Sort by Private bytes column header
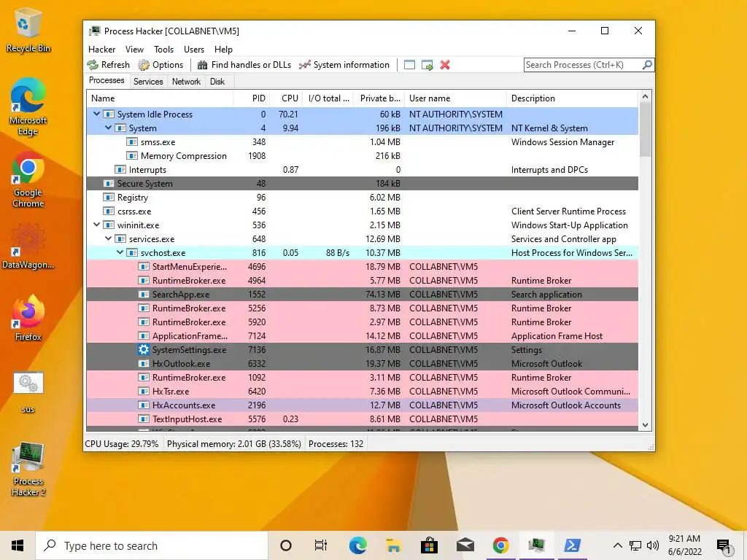The width and height of the screenshot is (747, 560). click(379, 98)
